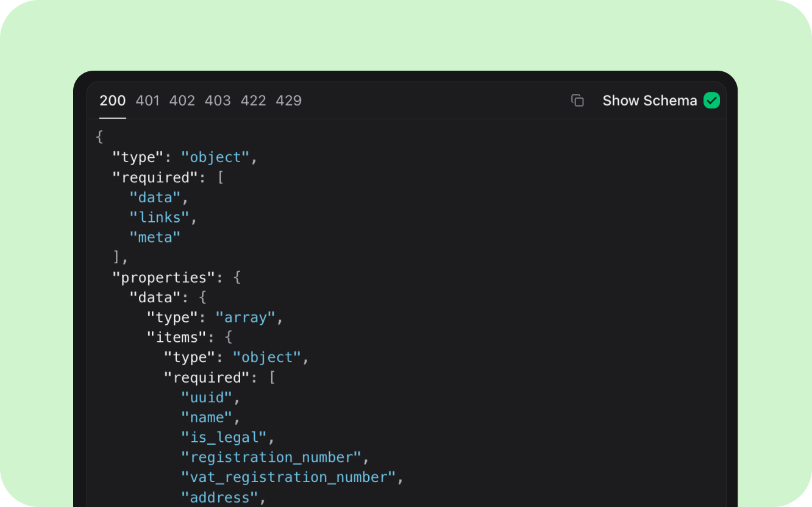Select the "uuid" required field

coord(207,398)
